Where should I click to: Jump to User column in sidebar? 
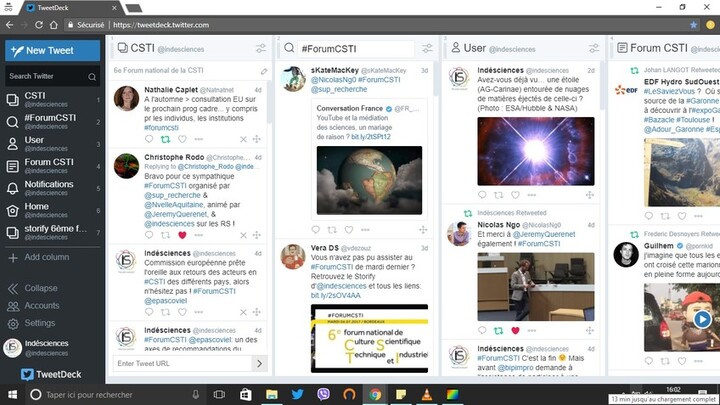(52, 143)
